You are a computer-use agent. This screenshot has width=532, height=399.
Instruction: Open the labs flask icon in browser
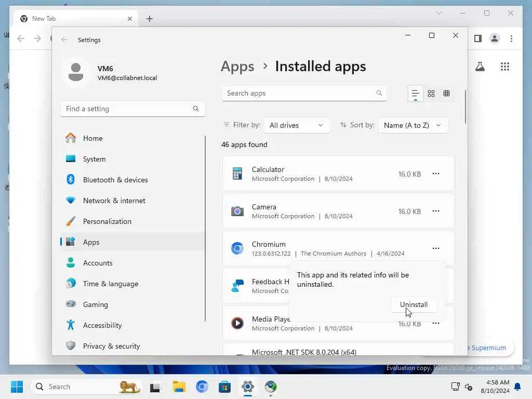480,66
